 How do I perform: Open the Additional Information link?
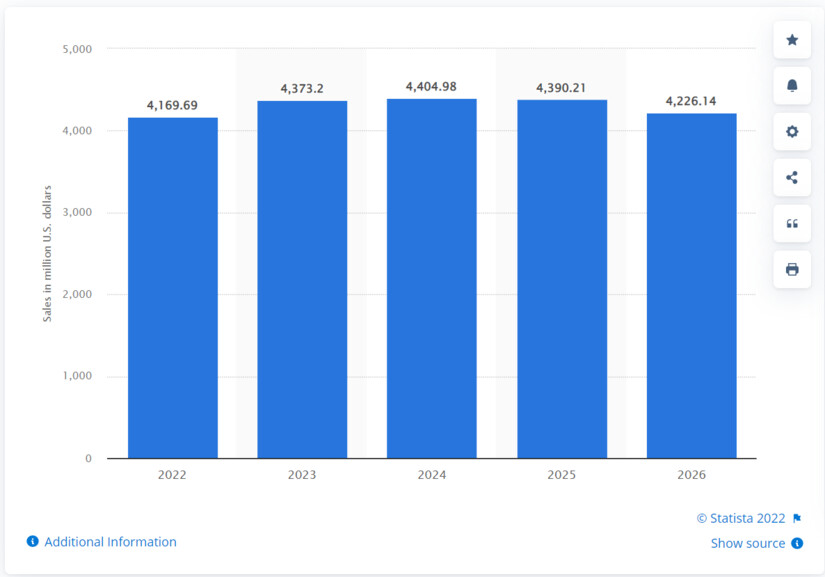(110, 542)
